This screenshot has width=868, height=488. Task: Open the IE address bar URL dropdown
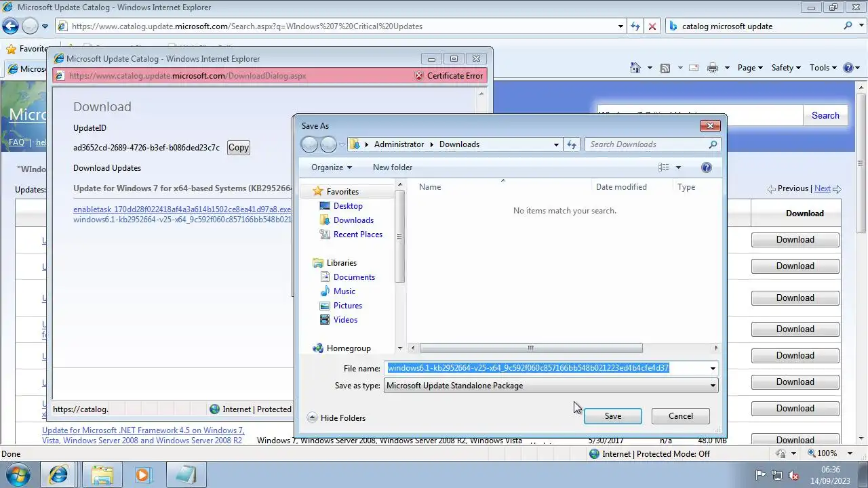(620, 26)
